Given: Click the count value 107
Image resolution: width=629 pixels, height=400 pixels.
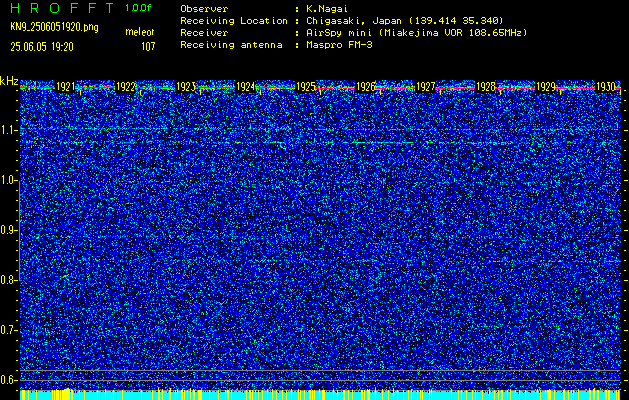Looking at the screenshot, I should coord(148,47).
